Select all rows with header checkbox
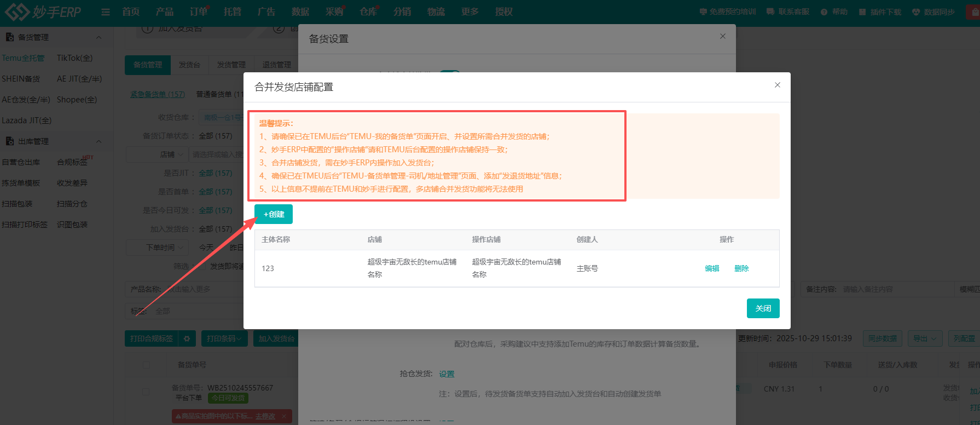The image size is (980, 425). [146, 365]
